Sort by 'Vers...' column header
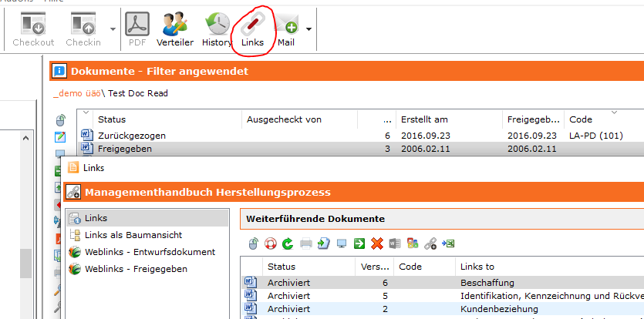The width and height of the screenshot is (644, 319). point(375,267)
